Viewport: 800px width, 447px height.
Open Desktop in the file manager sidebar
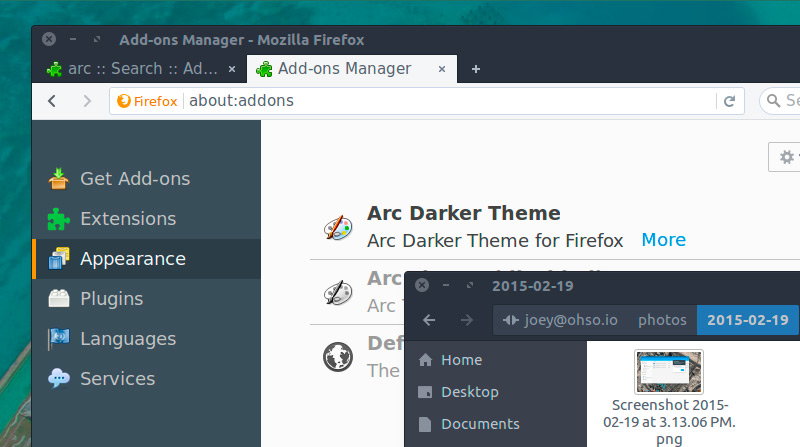pyautogui.click(x=469, y=392)
